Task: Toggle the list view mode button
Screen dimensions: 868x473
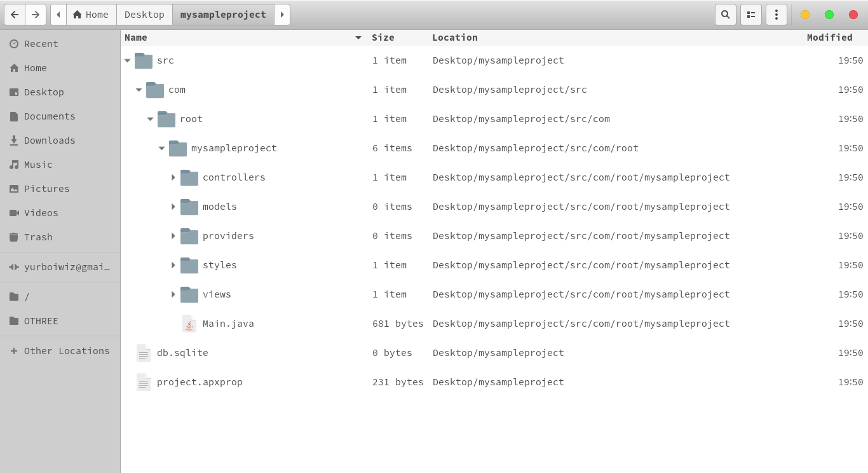Action: [x=751, y=15]
